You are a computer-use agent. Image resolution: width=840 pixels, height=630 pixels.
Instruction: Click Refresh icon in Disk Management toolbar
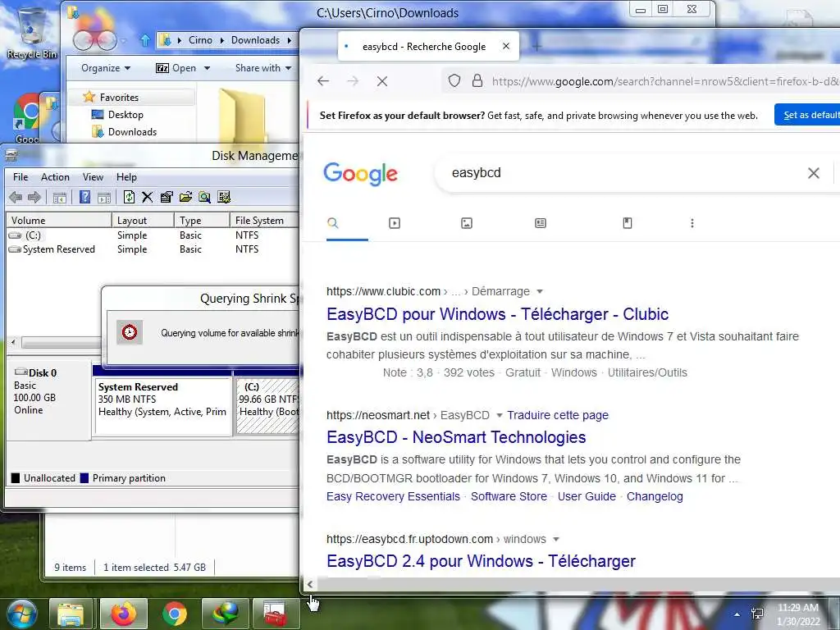point(129,197)
